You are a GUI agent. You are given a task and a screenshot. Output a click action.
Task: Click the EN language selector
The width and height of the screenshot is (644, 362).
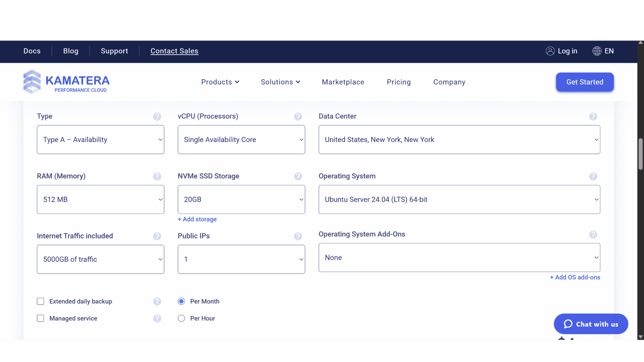coord(609,51)
